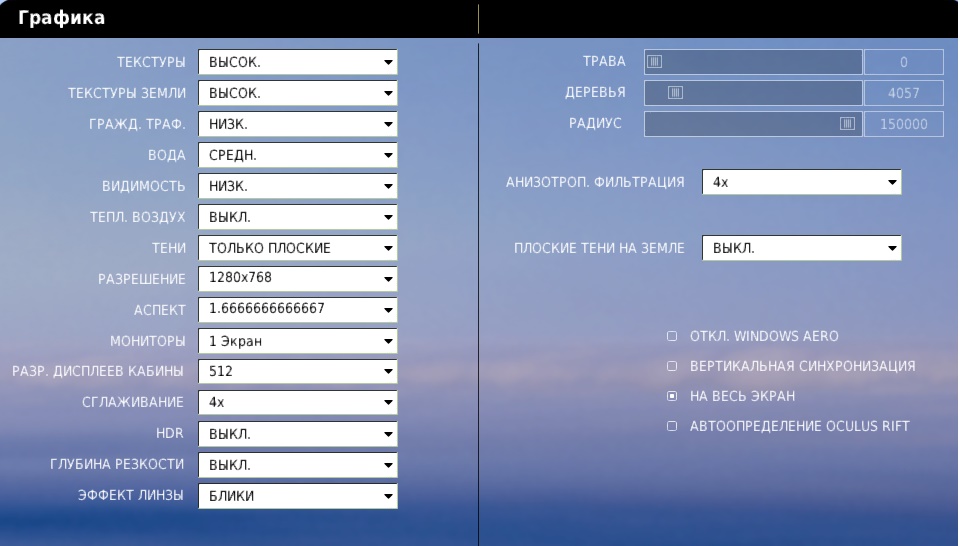Click the РАДИУС slider label
This screenshot has height=546, width=960.
pyautogui.click(x=595, y=123)
